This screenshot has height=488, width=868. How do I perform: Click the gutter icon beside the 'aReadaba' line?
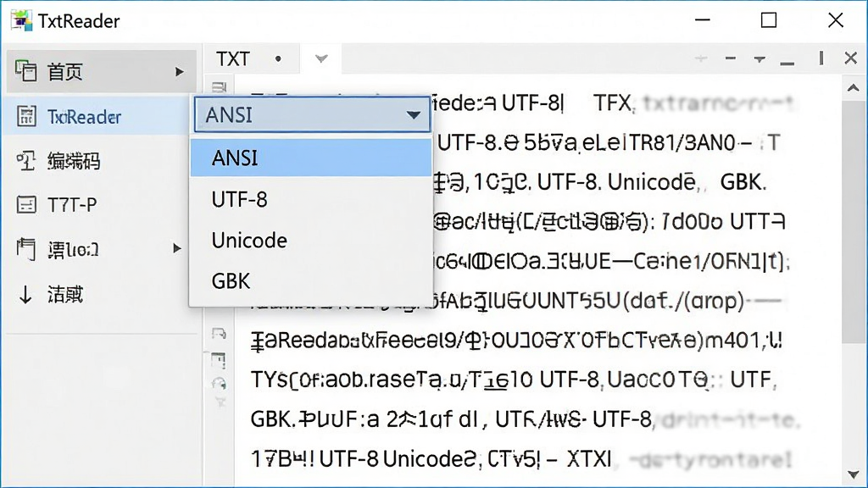(x=219, y=334)
